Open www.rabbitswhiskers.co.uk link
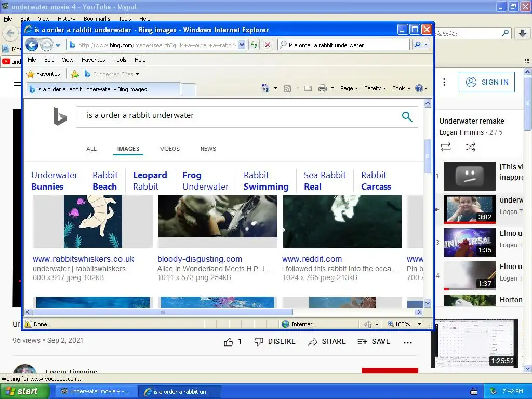This screenshot has width=532, height=399. (84, 259)
